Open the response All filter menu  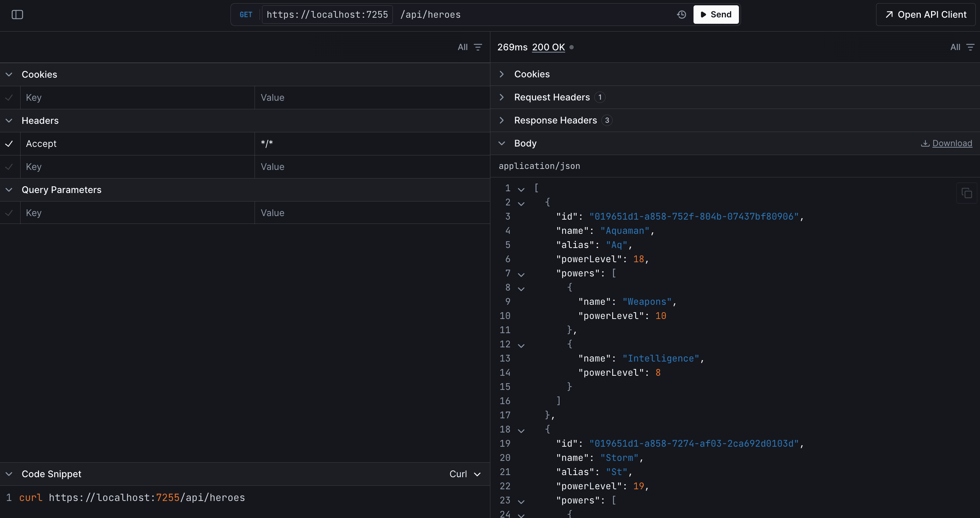tap(963, 47)
